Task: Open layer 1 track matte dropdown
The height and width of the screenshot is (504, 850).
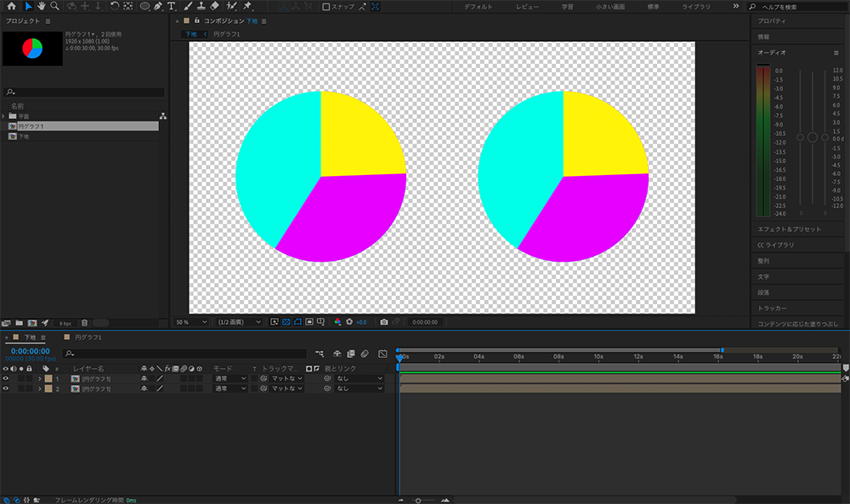Action: tap(286, 379)
